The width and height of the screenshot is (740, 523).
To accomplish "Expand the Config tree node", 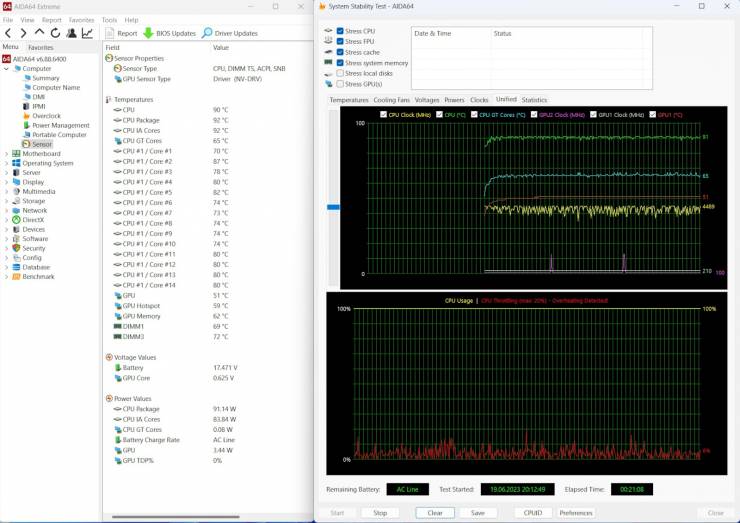I will click(x=6, y=257).
